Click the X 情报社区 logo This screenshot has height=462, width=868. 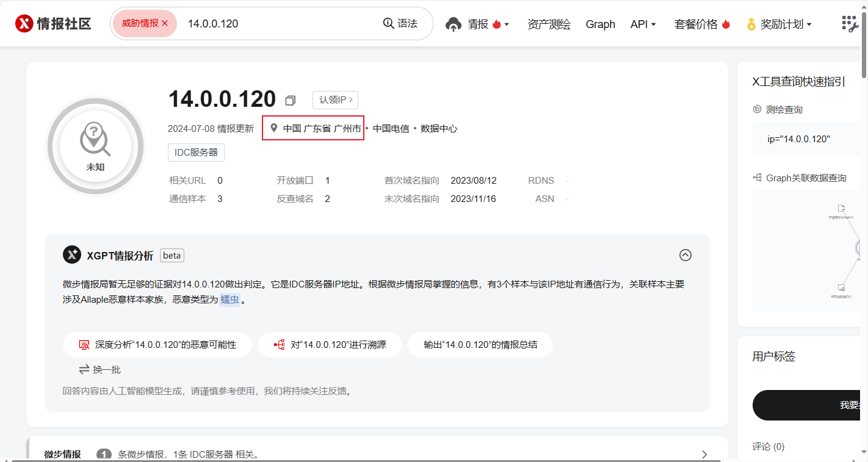[x=53, y=24]
